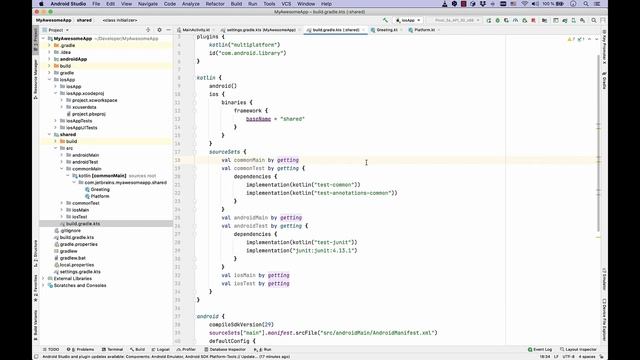The height and width of the screenshot is (360, 640).
Task: Collapse the iosApp folder in tree
Action: tap(49, 80)
